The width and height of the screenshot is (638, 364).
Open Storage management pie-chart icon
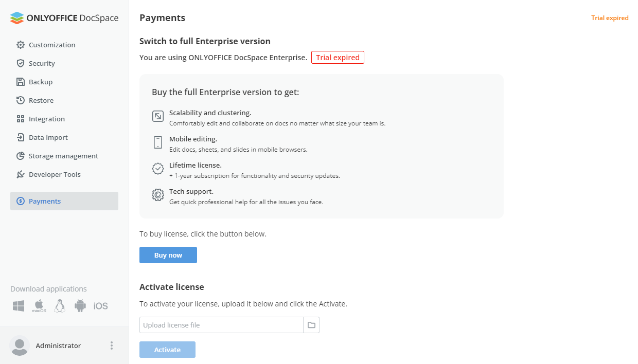coord(21,156)
